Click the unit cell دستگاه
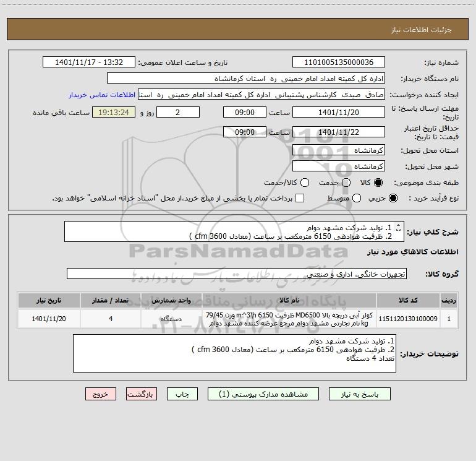The height and width of the screenshot is (461, 476). (x=171, y=319)
